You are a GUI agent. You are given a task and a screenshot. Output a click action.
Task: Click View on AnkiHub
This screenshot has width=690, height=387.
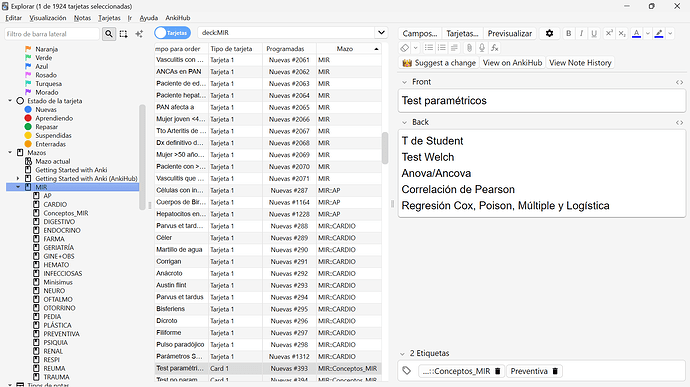tap(512, 63)
